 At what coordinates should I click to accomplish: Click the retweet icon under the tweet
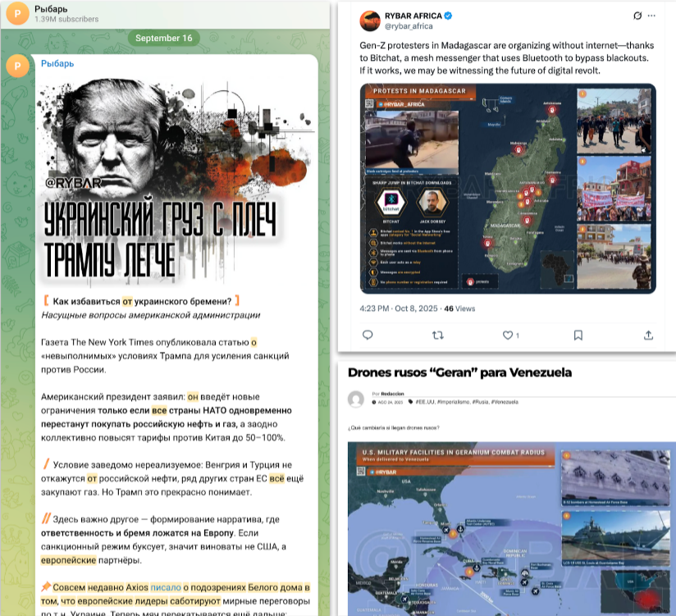[437, 335]
